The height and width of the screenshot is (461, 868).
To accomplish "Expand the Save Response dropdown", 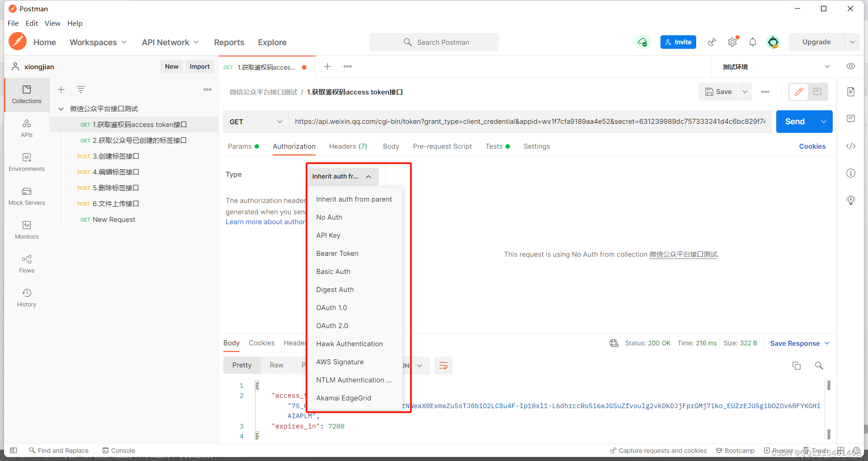I will click(800, 343).
